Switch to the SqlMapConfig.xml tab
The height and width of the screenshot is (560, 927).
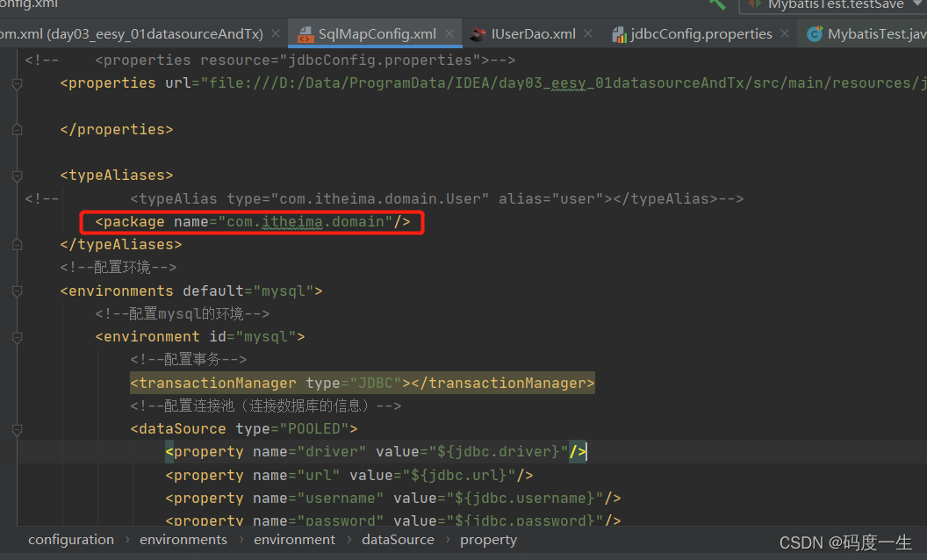coord(377,33)
